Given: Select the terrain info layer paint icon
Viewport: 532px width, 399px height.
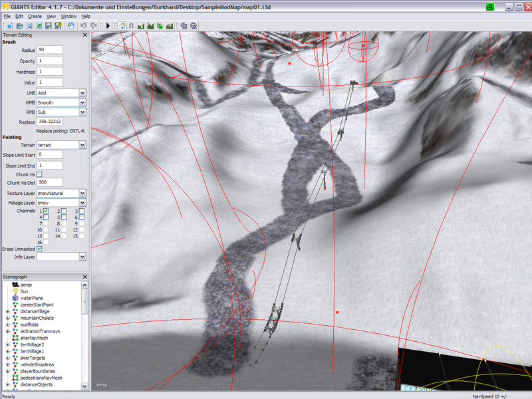Looking at the screenshot, I should point(170,26).
